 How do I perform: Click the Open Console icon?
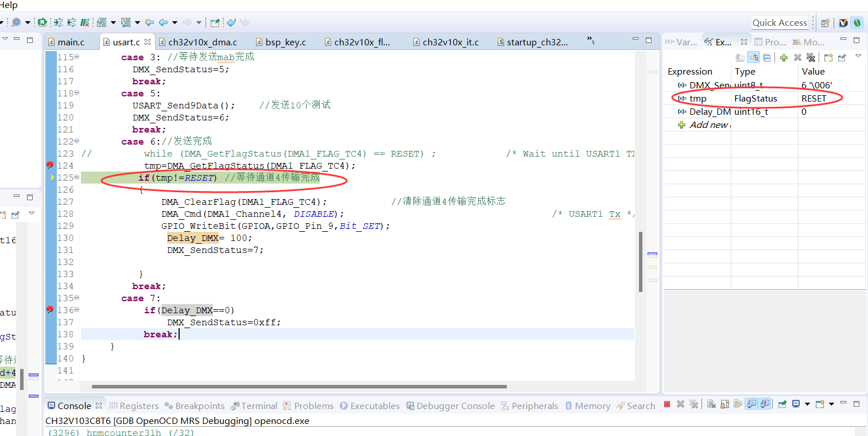pyautogui.click(x=820, y=404)
